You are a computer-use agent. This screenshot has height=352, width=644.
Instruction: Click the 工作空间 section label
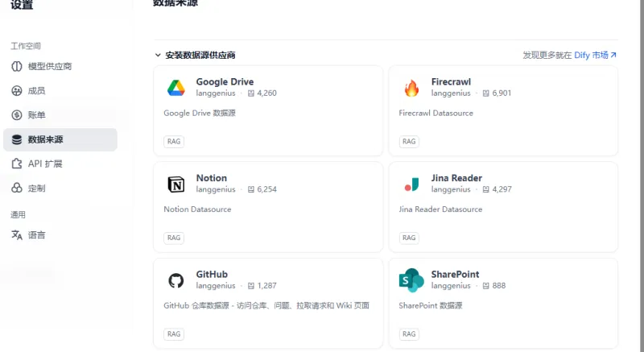pyautogui.click(x=26, y=46)
